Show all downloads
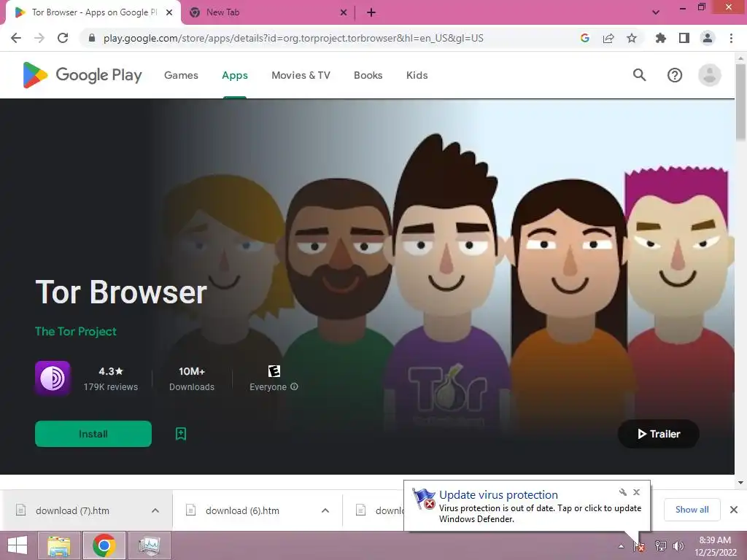This screenshot has width=747, height=560. click(692, 510)
